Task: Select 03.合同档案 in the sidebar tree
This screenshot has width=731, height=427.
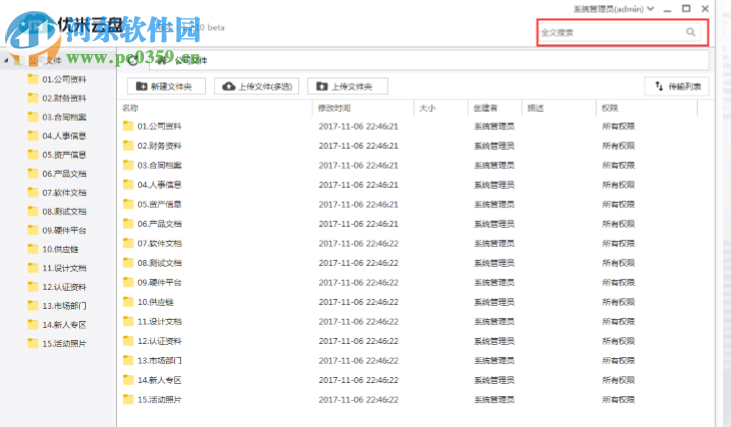Action: click(64, 117)
